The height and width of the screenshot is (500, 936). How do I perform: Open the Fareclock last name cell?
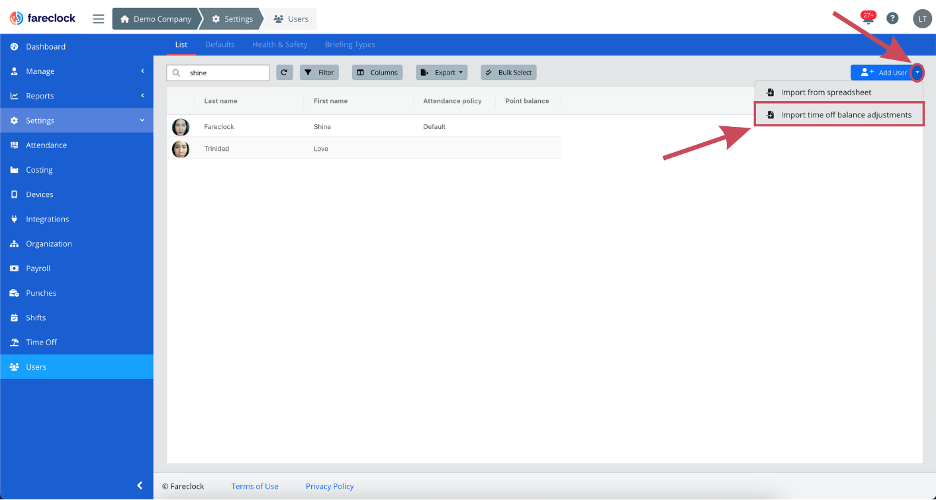(219, 126)
